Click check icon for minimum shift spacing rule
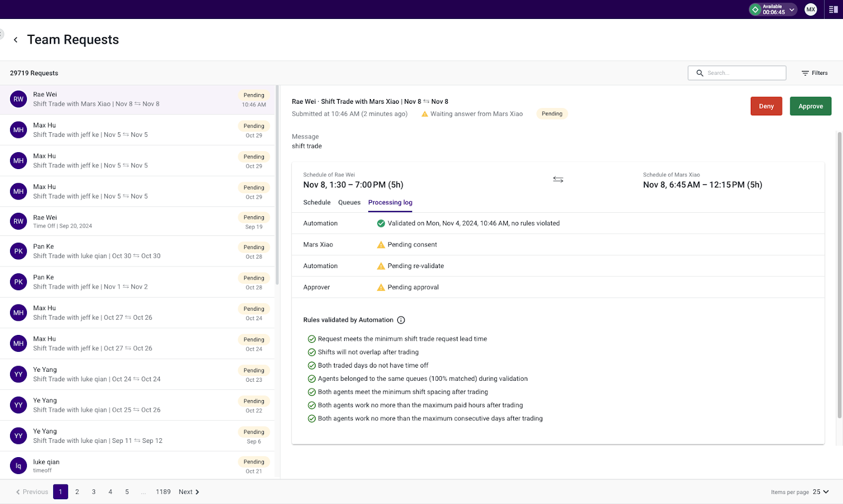843x504 pixels. (312, 392)
